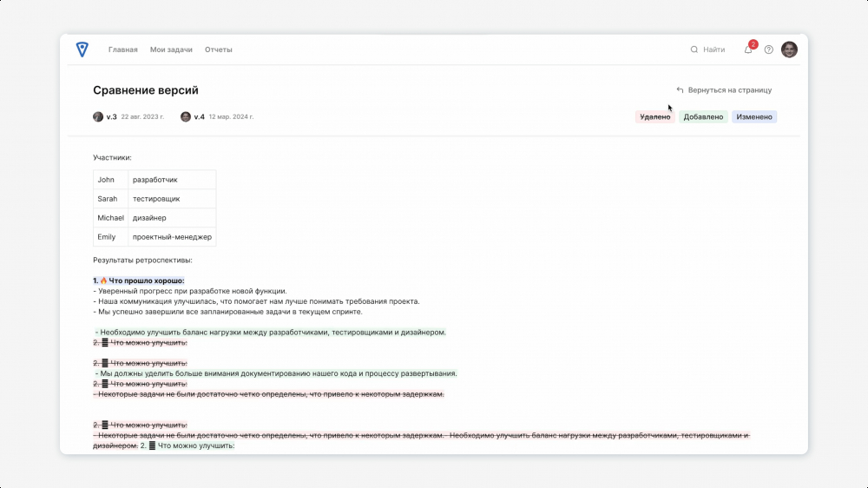Image resolution: width=868 pixels, height=488 pixels.
Task: Open the user profile avatar menu
Action: (789, 49)
